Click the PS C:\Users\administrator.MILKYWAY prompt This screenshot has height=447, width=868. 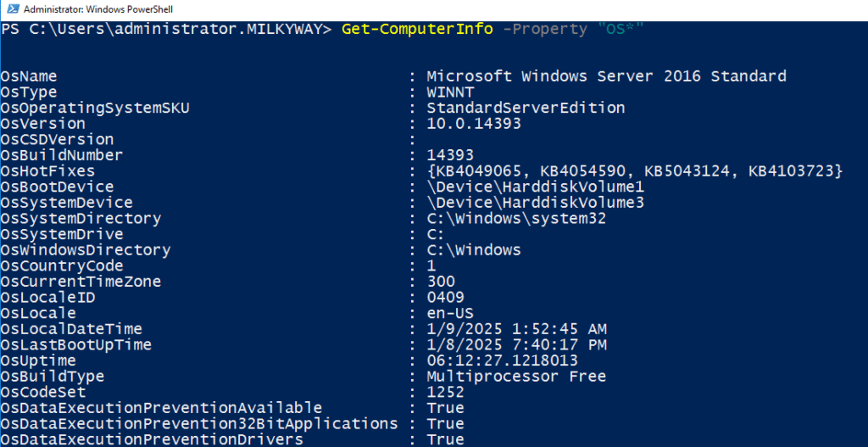coord(166,29)
